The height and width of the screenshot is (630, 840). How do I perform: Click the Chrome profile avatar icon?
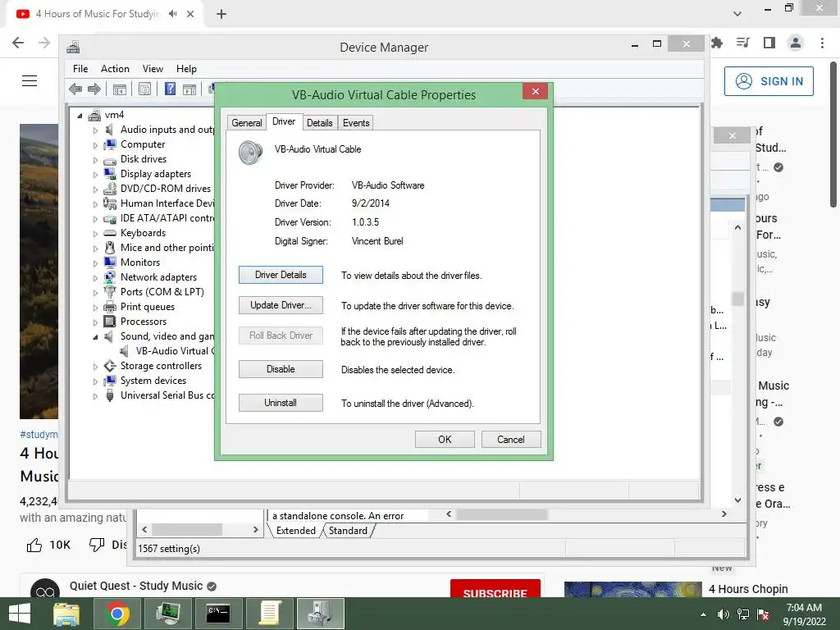pos(796,43)
